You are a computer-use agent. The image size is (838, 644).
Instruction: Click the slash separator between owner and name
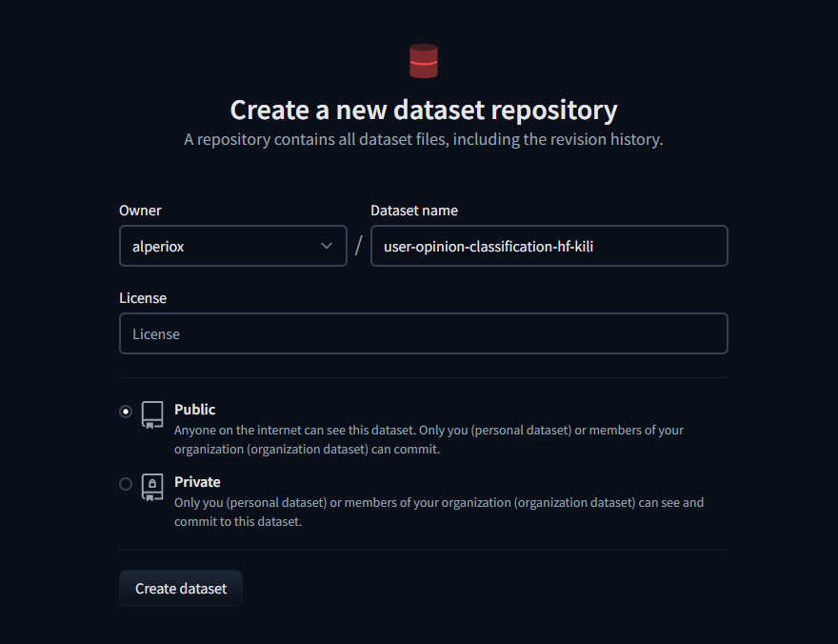click(x=359, y=246)
